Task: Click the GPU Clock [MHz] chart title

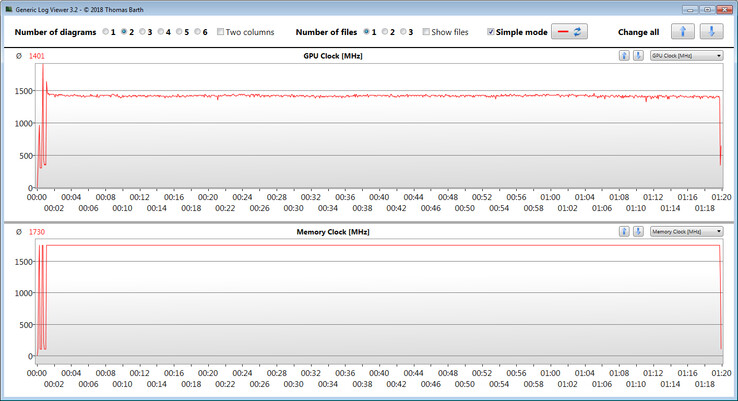Action: tap(333, 56)
